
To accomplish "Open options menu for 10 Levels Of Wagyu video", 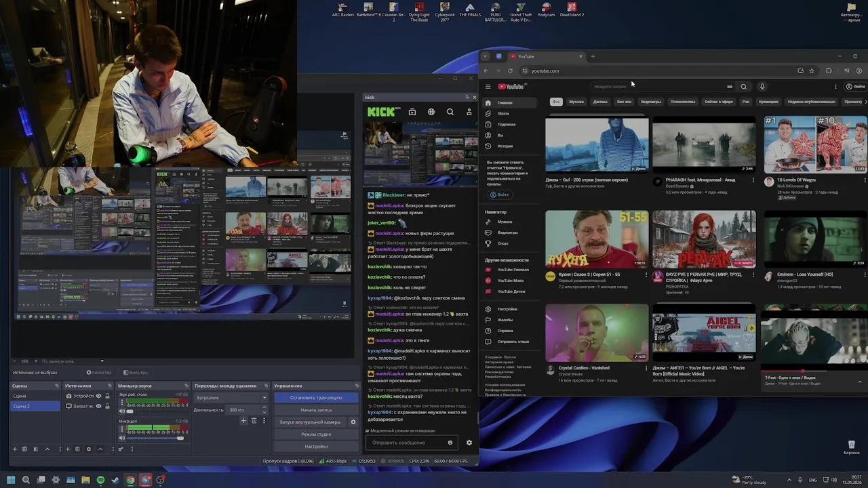I will (865, 180).
